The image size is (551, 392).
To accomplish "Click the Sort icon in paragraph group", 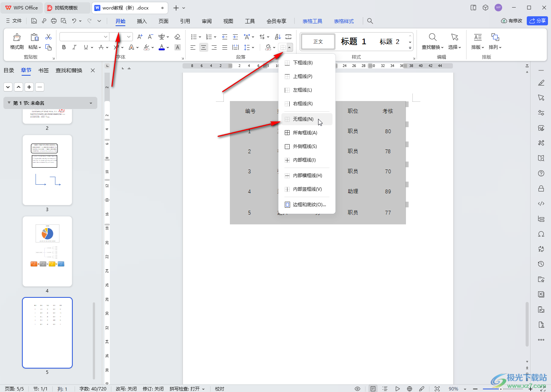I will (x=278, y=37).
